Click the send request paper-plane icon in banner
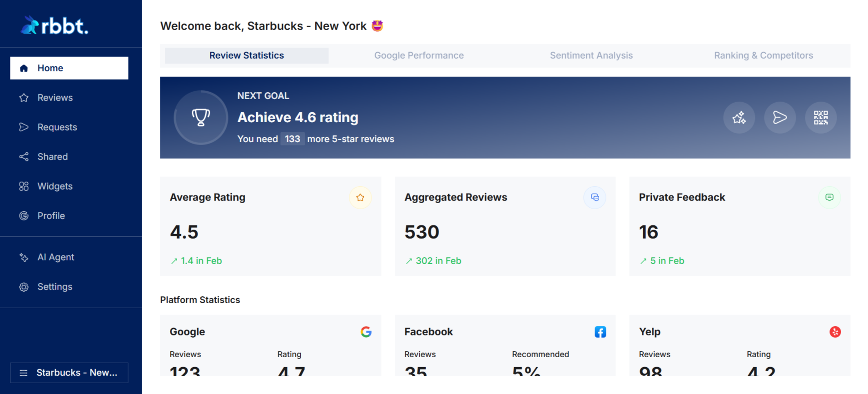This screenshot has height=394, width=868. click(780, 118)
